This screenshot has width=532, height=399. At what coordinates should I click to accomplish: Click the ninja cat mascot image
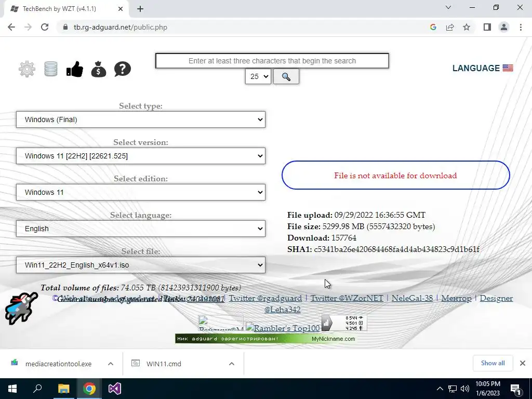(21, 308)
